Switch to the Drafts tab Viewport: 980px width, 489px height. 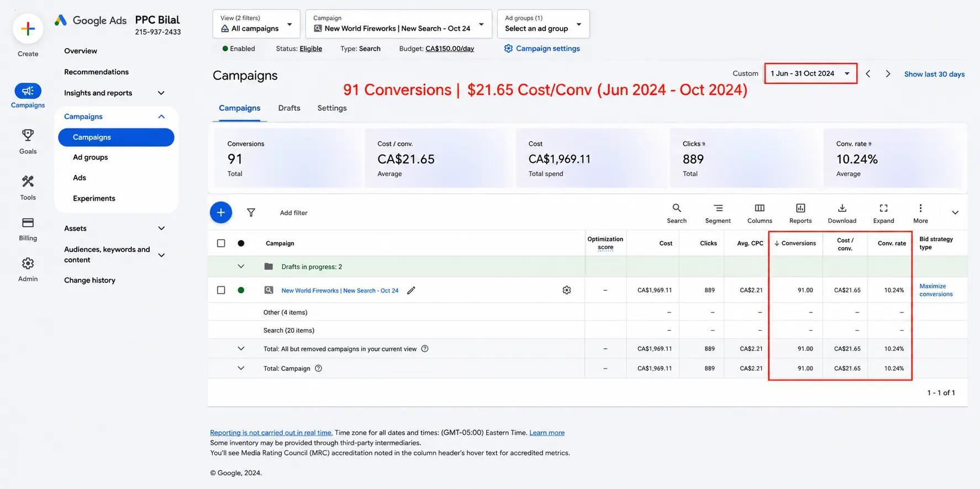(x=289, y=108)
